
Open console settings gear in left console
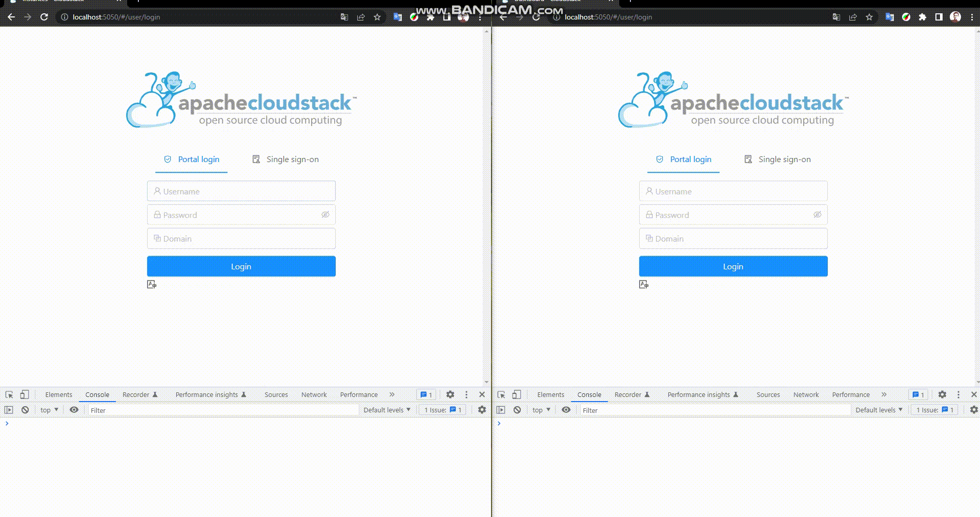click(482, 410)
